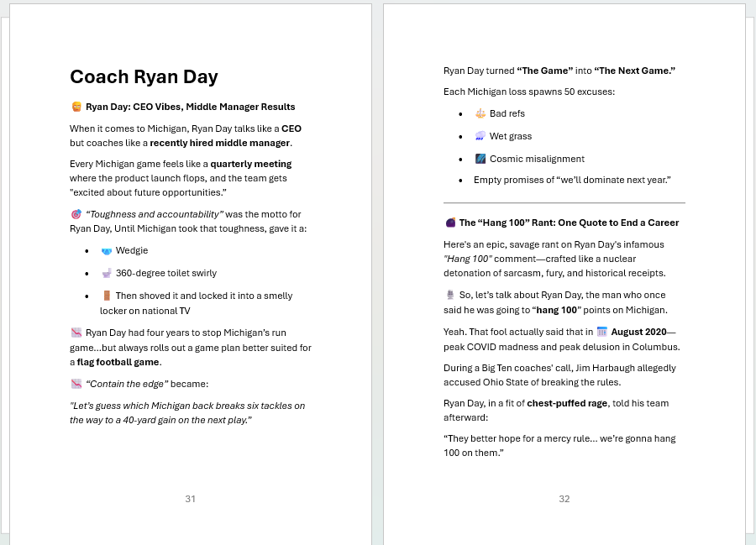
Task: Click the microphone emoji before So, let's talk
Action: [x=450, y=295]
